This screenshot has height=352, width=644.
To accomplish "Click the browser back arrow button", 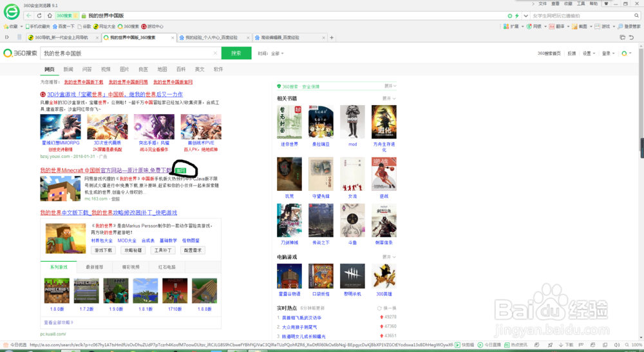I will (x=29, y=15).
